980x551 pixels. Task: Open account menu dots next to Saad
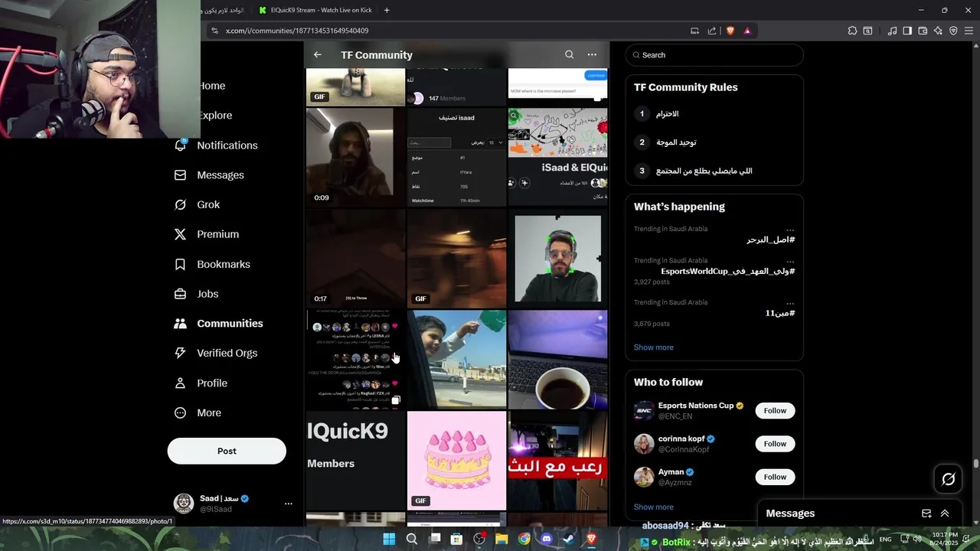coord(289,504)
